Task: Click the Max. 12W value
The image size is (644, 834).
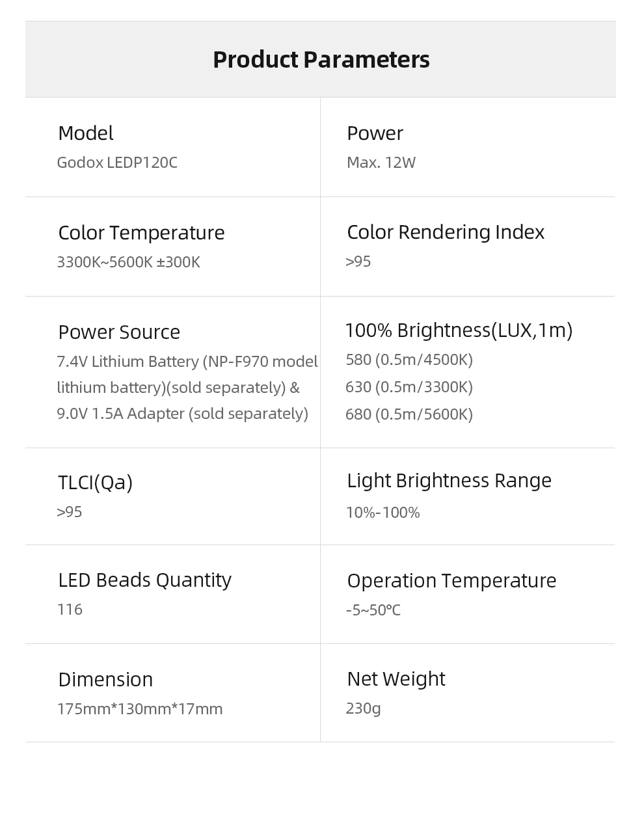Action: pyautogui.click(x=381, y=163)
